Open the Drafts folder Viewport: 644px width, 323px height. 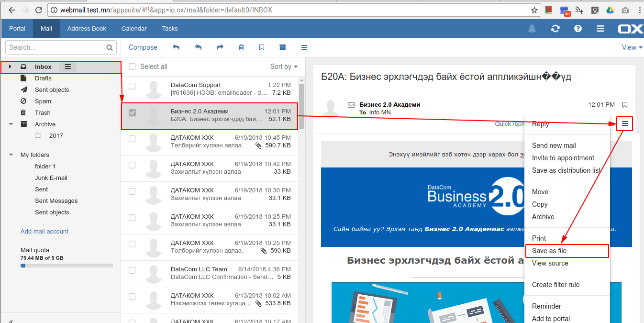43,78
